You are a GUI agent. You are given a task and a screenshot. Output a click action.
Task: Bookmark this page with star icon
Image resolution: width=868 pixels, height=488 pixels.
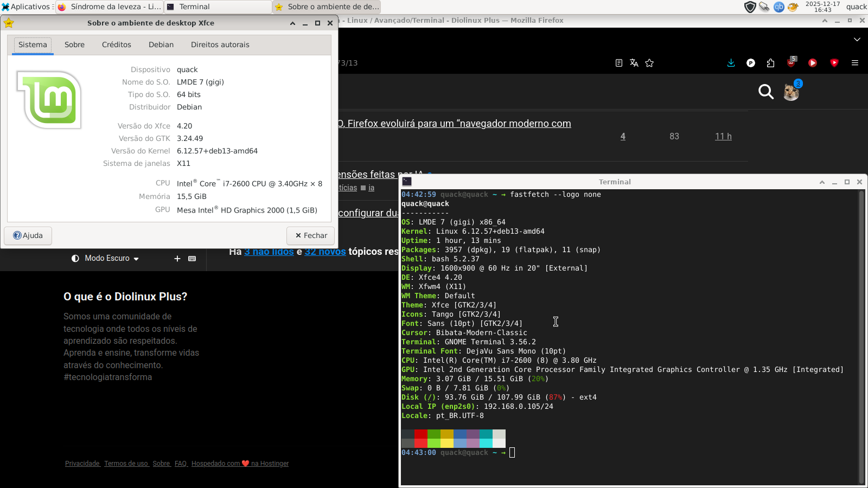[649, 63]
